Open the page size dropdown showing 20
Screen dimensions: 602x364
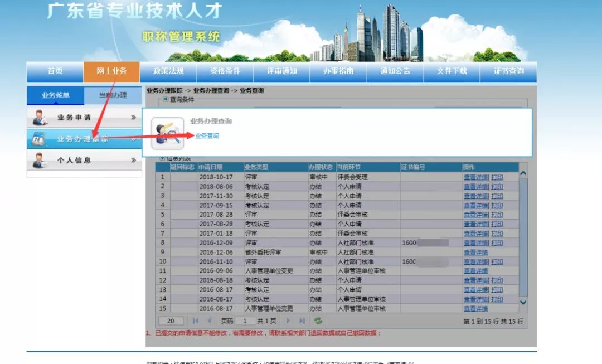click(x=171, y=320)
